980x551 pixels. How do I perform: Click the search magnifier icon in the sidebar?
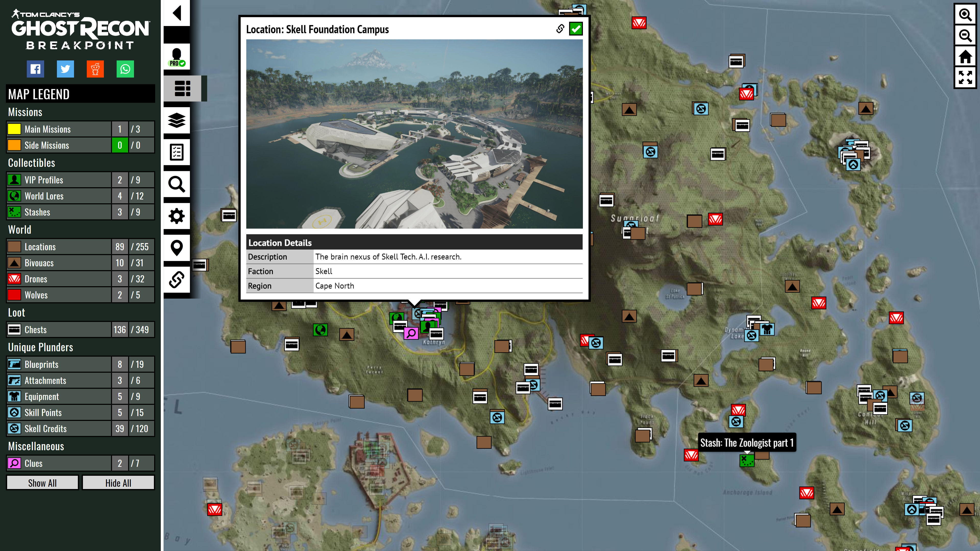[x=177, y=184]
